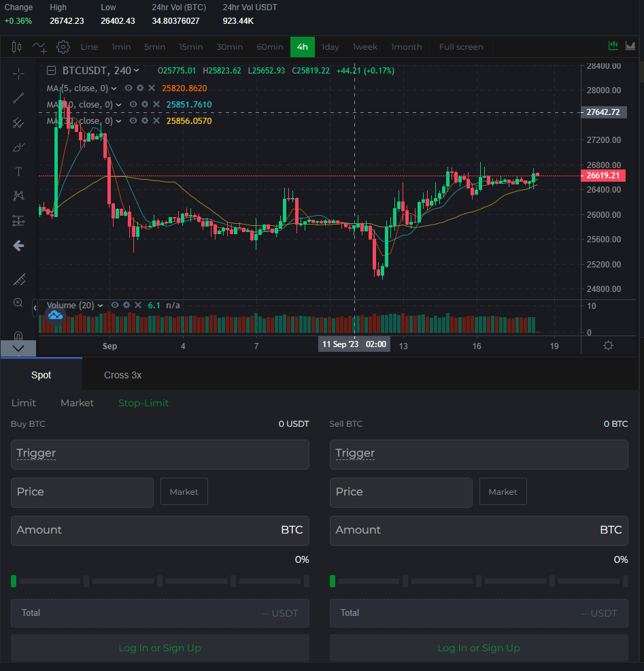Remove the MA 10 indicator

pyautogui.click(x=156, y=104)
